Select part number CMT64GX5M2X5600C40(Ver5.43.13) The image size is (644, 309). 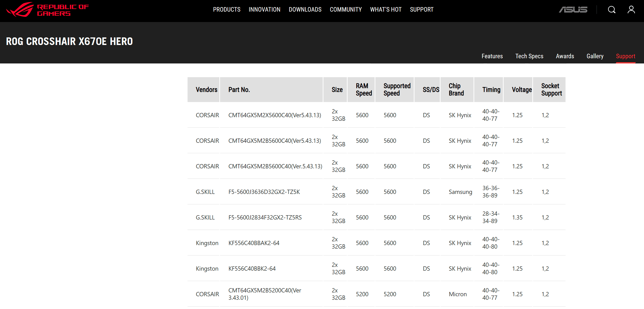pos(275,115)
